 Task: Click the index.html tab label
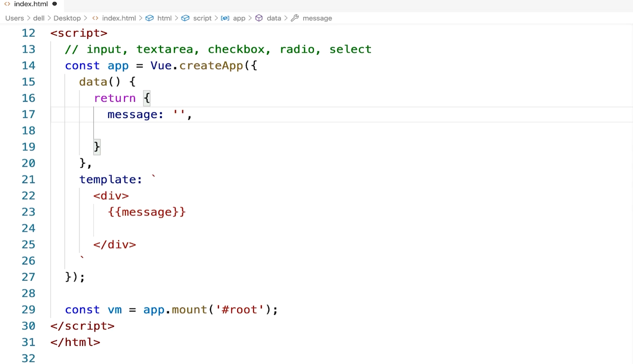point(30,4)
